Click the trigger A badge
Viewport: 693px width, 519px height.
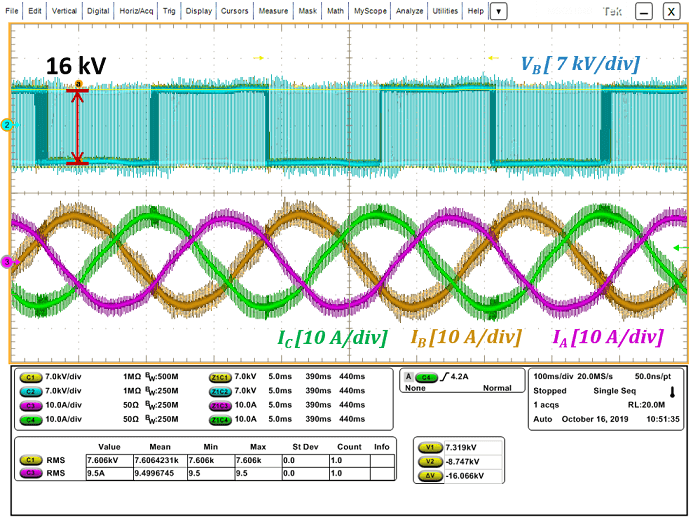coord(409,377)
